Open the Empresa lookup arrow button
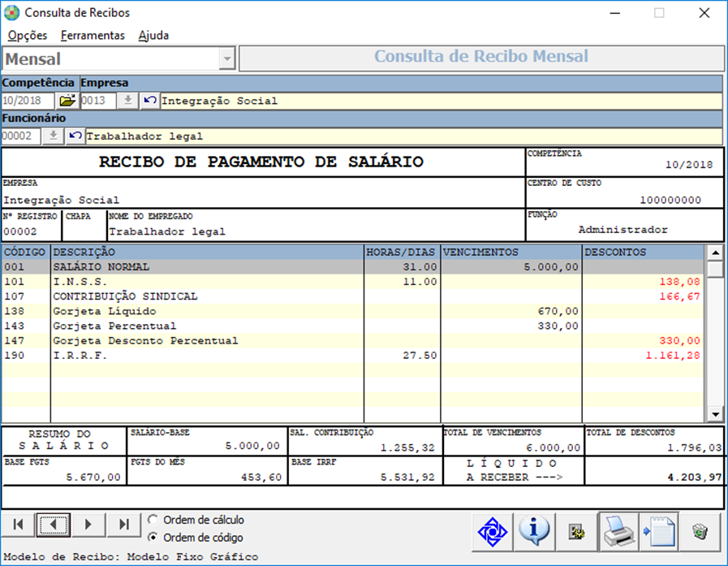The image size is (728, 566). (128, 101)
